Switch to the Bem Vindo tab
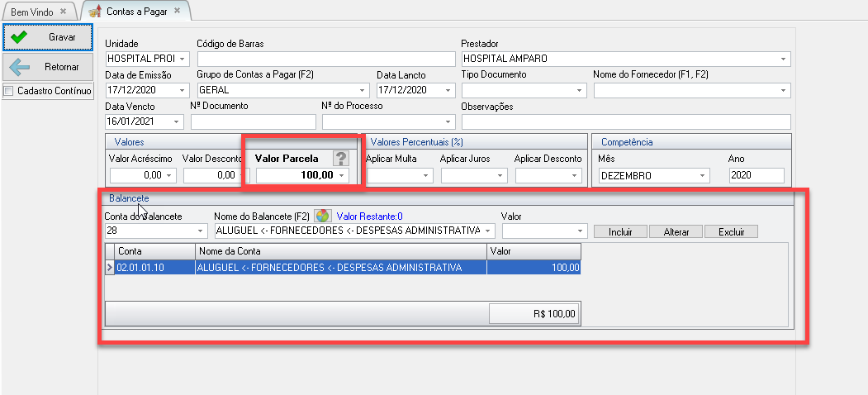 (x=31, y=12)
